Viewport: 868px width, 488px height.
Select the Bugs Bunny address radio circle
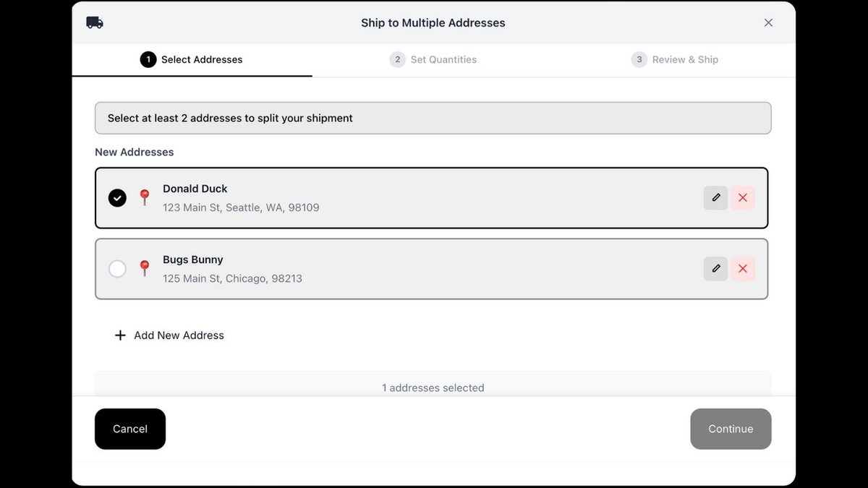pyautogui.click(x=117, y=268)
